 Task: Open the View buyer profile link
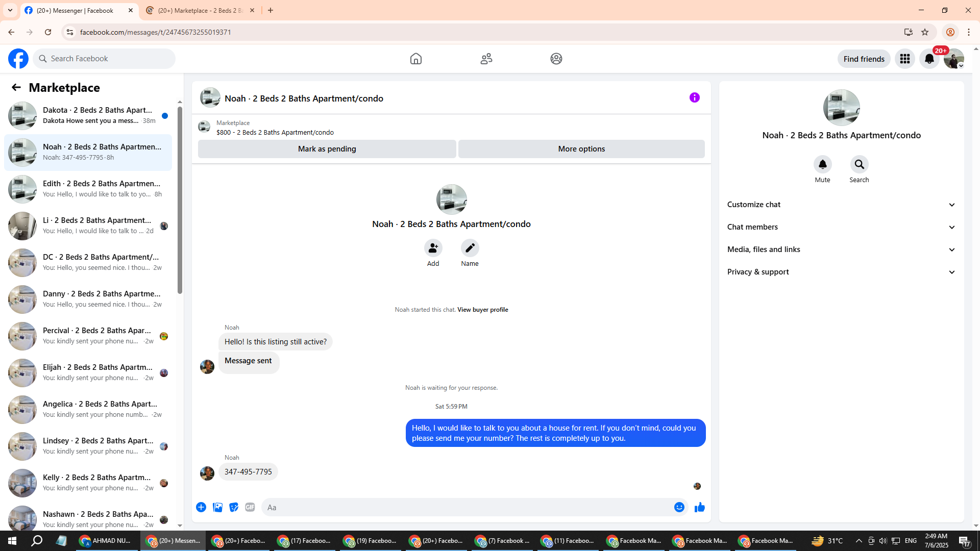482,310
